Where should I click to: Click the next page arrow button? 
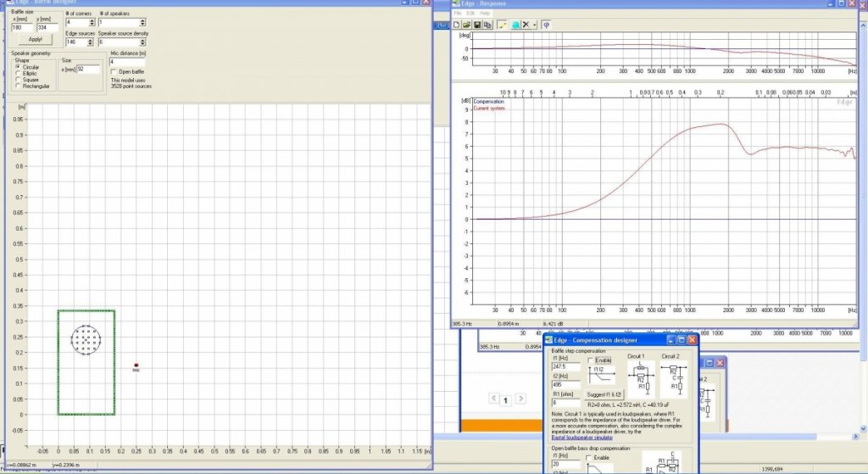520,399
